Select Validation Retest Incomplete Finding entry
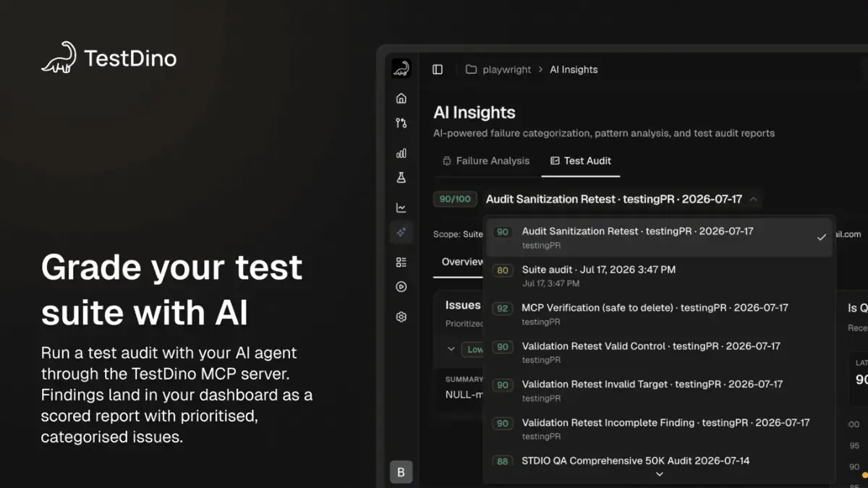This screenshot has width=868, height=488. tap(660, 429)
